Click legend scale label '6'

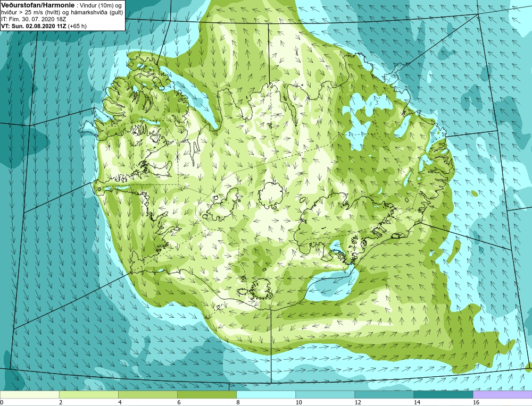179,402
